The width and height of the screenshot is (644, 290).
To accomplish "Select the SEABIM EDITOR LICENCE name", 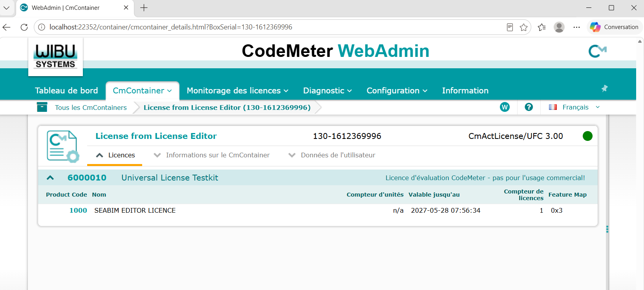I will point(135,210).
